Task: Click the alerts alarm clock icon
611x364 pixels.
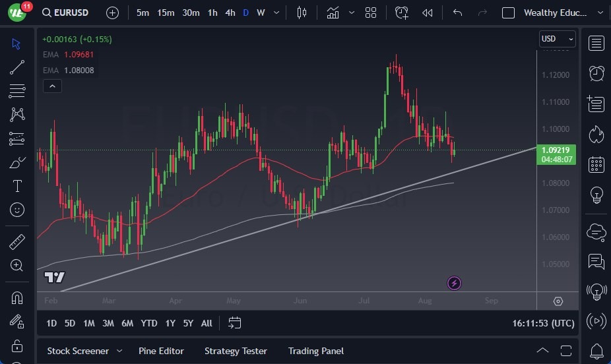Action: pos(596,73)
